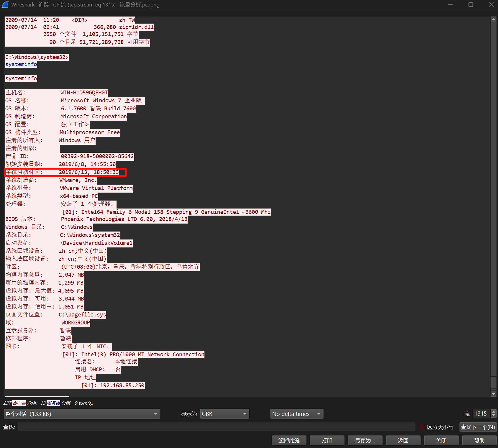Image resolution: width=498 pixels, height=448 pixels.
Task: Click the timezone (UTC+08:00) line
Action: [x=102, y=267]
